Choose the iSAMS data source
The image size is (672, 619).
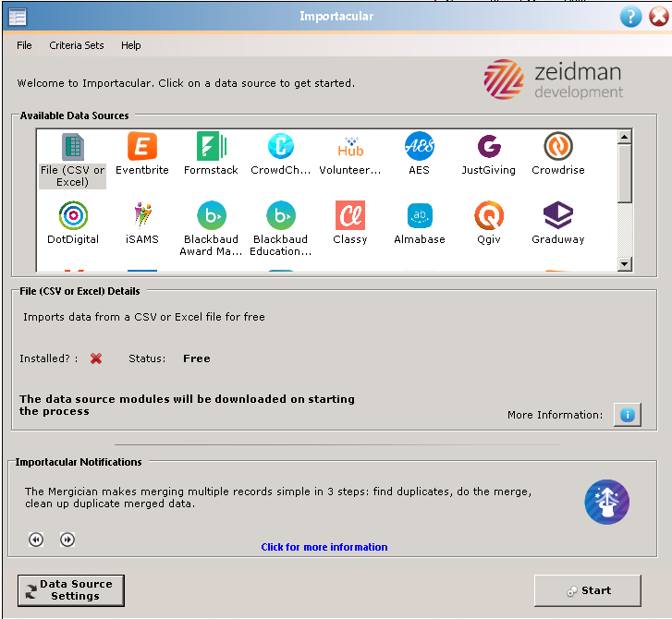(142, 224)
